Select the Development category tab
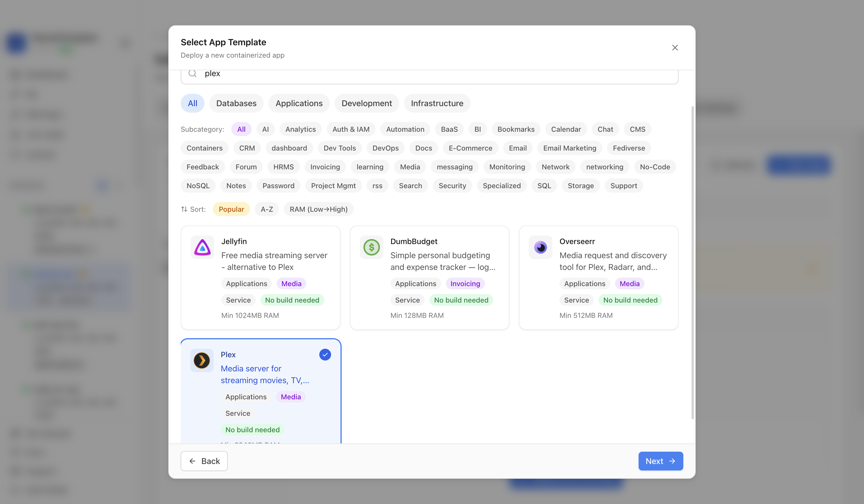The height and width of the screenshot is (504, 864). 366,103
